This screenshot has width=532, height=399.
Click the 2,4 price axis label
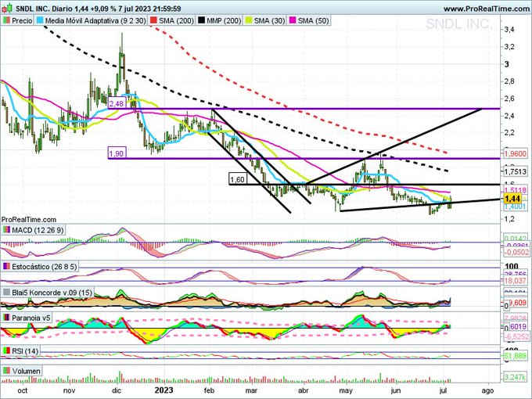coord(509,116)
